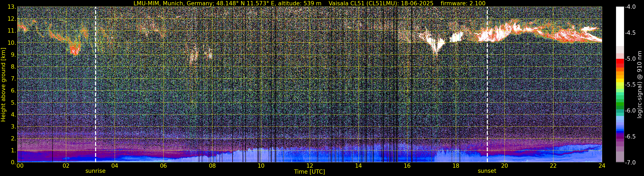Click the height axis tick label "7."

coord(13,79)
